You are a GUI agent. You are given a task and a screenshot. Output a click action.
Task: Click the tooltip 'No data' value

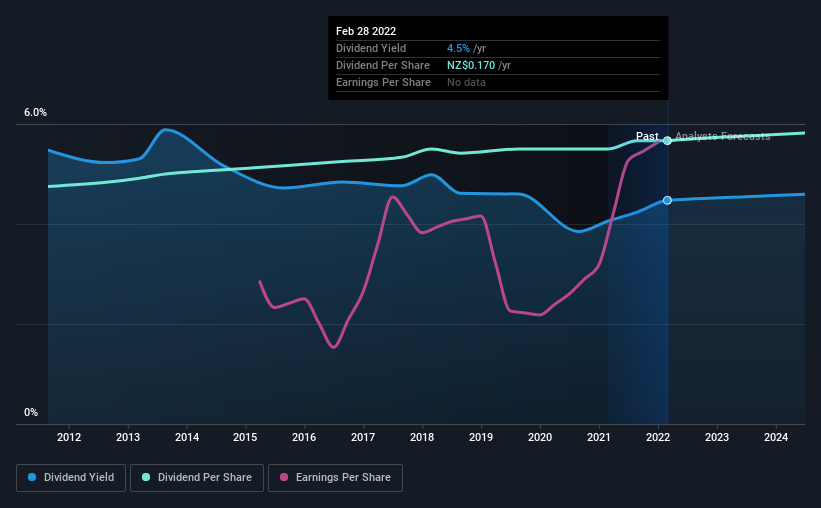click(466, 82)
